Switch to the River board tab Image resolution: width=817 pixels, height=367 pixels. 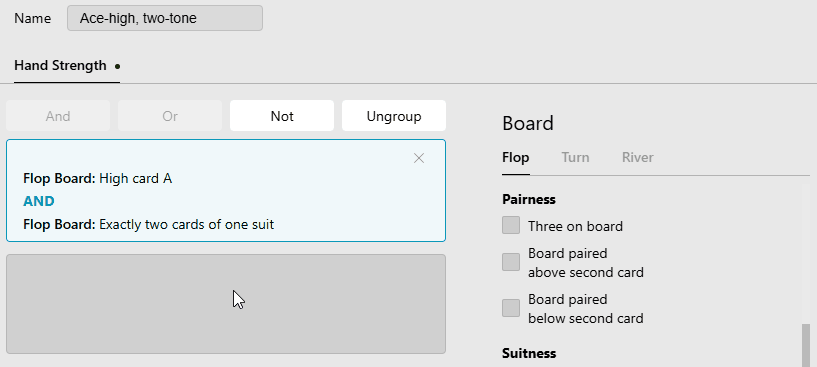point(637,157)
